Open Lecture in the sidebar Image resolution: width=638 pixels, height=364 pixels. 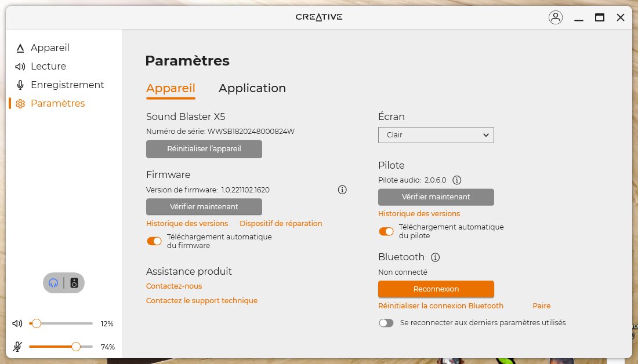(48, 66)
